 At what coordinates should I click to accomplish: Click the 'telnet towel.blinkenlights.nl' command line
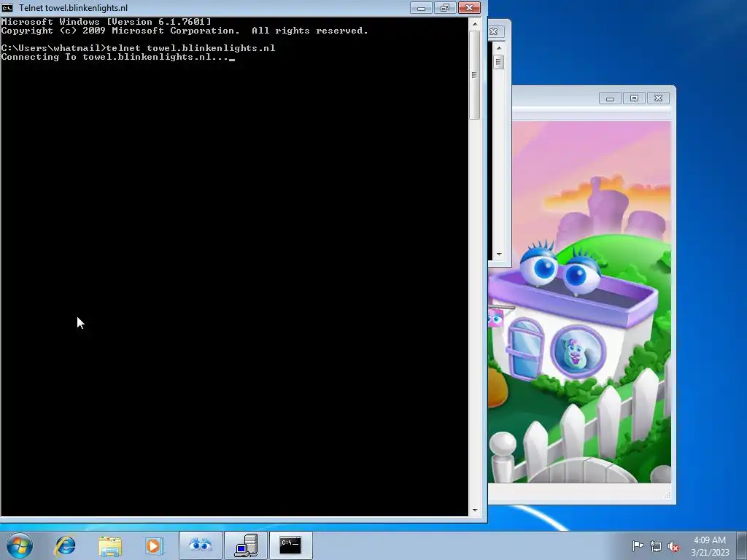pos(190,48)
